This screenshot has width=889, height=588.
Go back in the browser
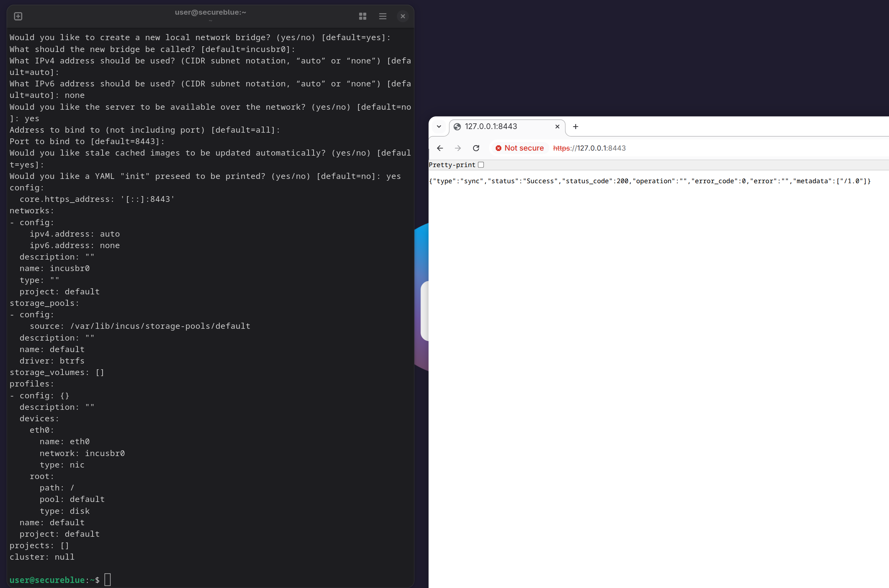pos(440,148)
